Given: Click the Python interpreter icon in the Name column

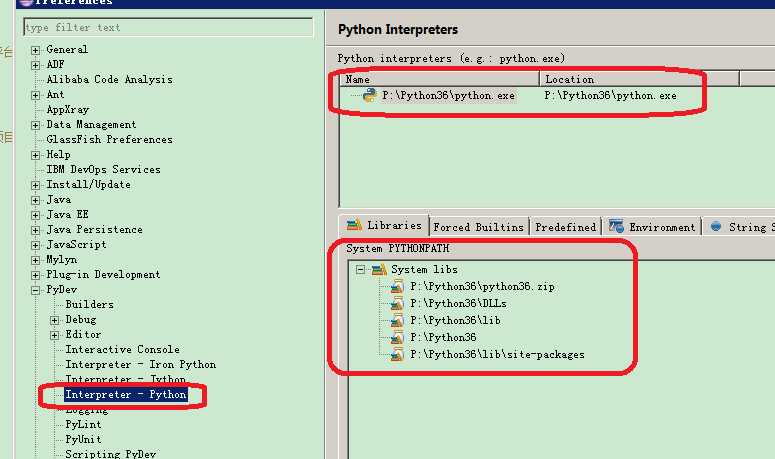Looking at the screenshot, I should pyautogui.click(x=370, y=95).
